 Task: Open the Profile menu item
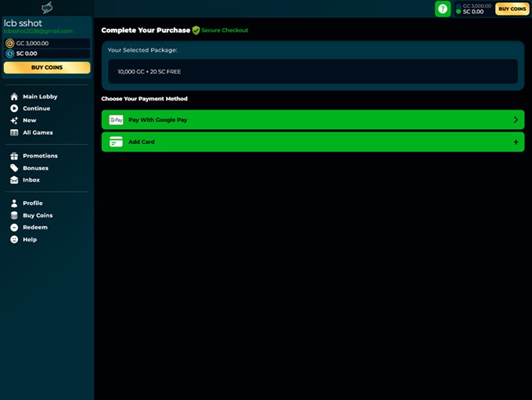(x=32, y=203)
